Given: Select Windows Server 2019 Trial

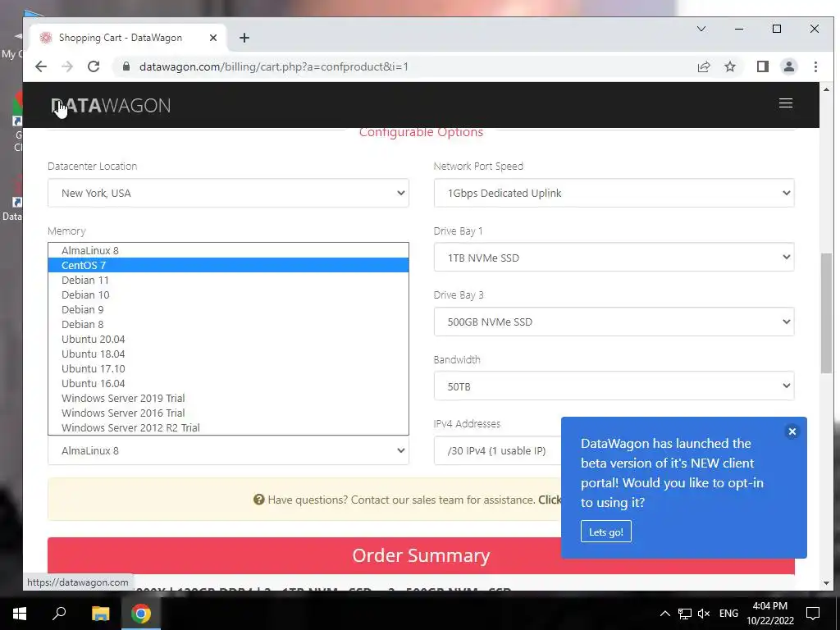Looking at the screenshot, I should pos(228,398).
